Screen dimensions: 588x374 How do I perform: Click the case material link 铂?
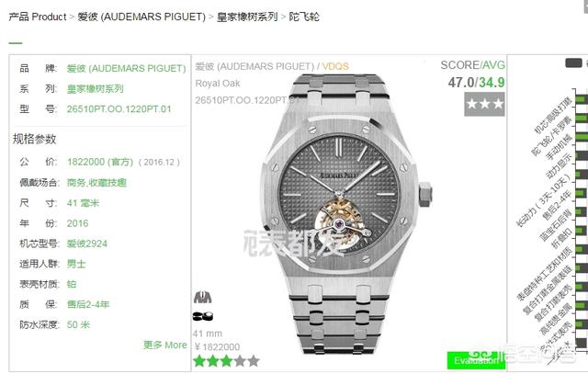pyautogui.click(x=72, y=284)
